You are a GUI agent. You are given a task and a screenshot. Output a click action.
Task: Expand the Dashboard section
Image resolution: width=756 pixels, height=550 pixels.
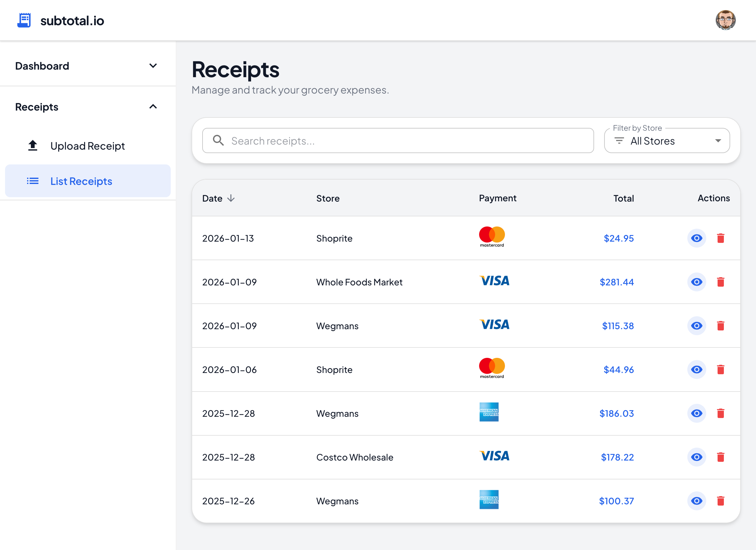pos(153,66)
